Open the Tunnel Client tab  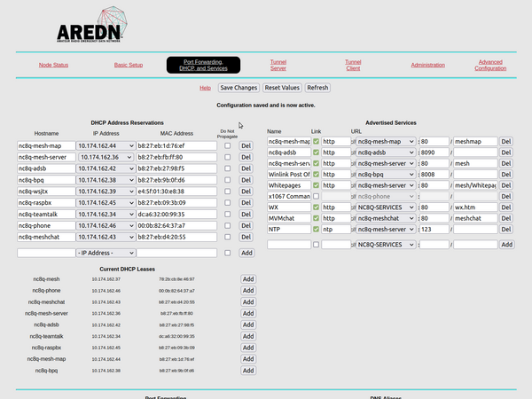pos(353,65)
